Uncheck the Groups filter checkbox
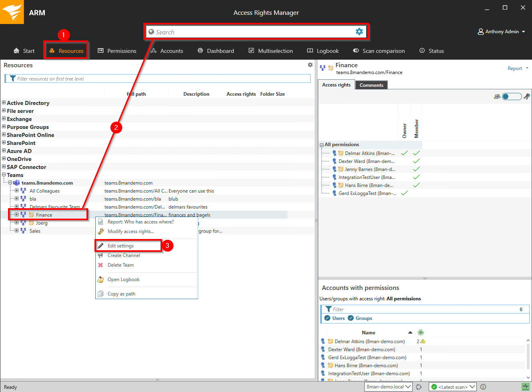This screenshot has width=532, height=392. 351,318
